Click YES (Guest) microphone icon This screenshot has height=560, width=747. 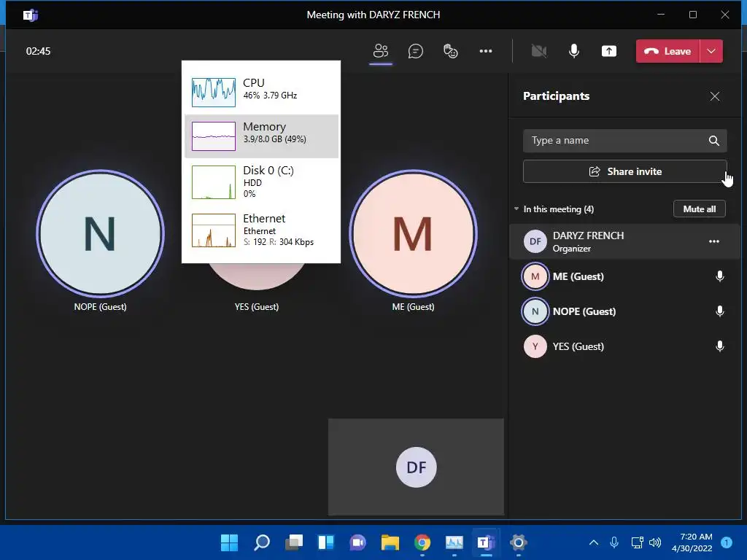click(720, 346)
